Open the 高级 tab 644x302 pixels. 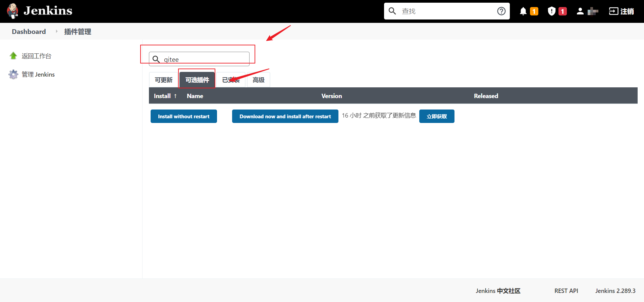(258, 80)
